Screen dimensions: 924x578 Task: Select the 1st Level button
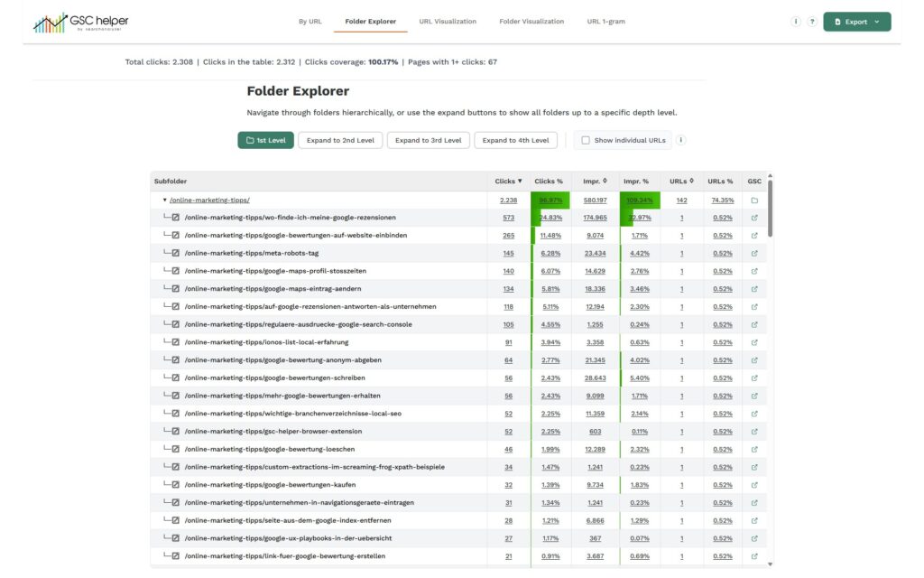pyautogui.click(x=265, y=140)
